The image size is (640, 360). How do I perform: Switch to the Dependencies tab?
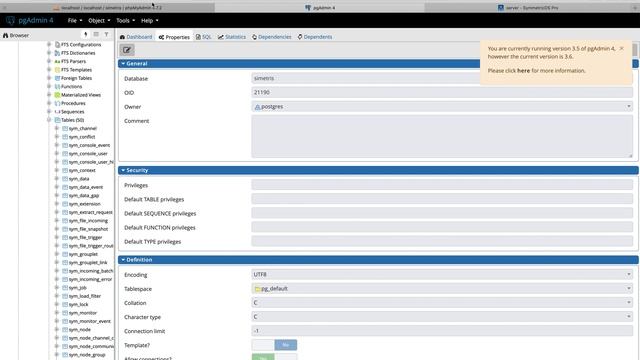[x=271, y=37]
